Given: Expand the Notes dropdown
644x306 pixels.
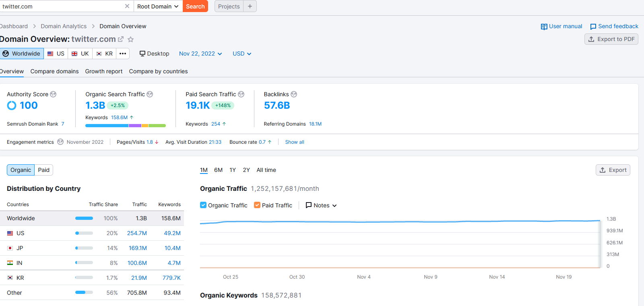Looking at the screenshot, I should (x=321, y=205).
